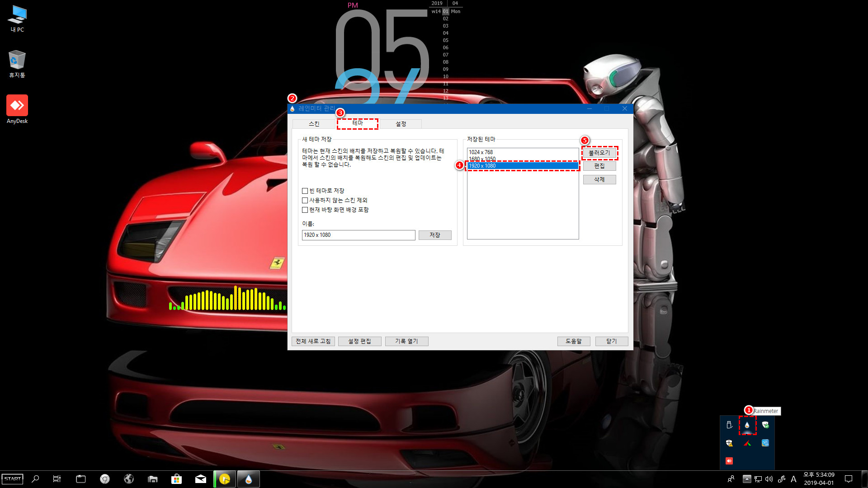Screen dimensions: 868x488
Task: Click the red-green triangle tray icon
Action: (747, 443)
